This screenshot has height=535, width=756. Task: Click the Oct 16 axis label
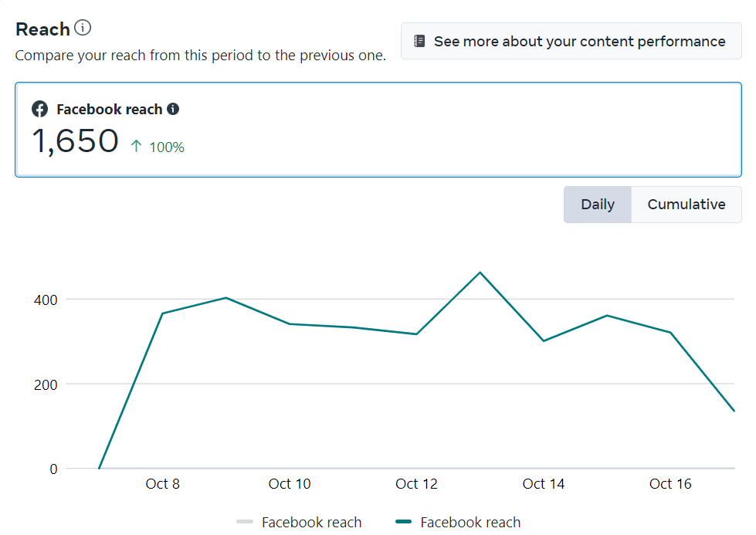click(x=670, y=484)
